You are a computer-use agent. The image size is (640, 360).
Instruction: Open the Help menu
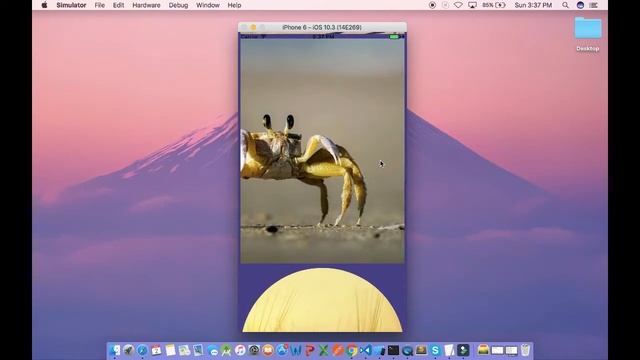(234, 5)
